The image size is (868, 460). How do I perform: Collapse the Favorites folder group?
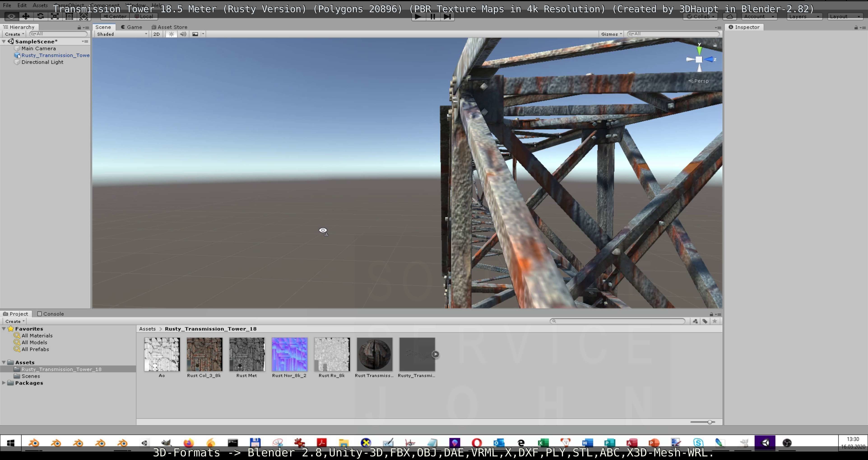point(4,329)
